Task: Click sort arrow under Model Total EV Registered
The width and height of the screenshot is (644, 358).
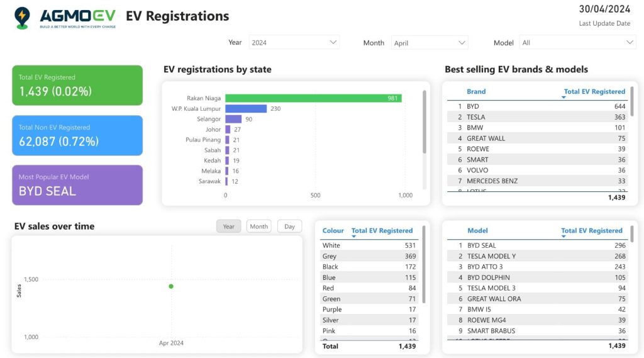Action: click(x=563, y=237)
